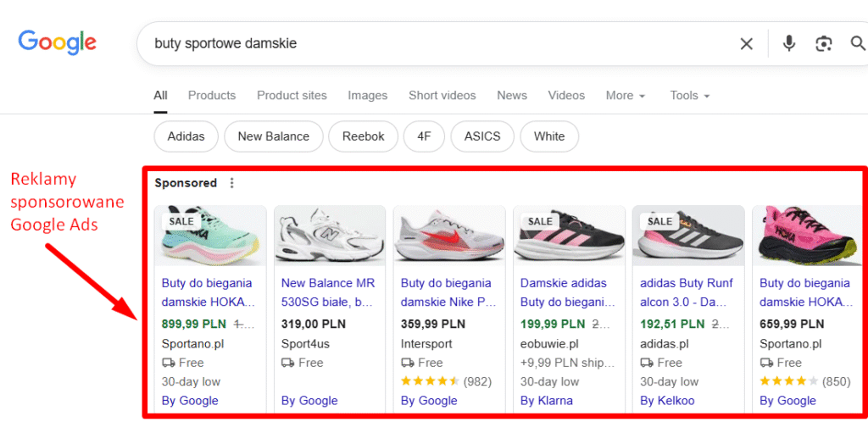Clear the search box with X icon

(746, 44)
